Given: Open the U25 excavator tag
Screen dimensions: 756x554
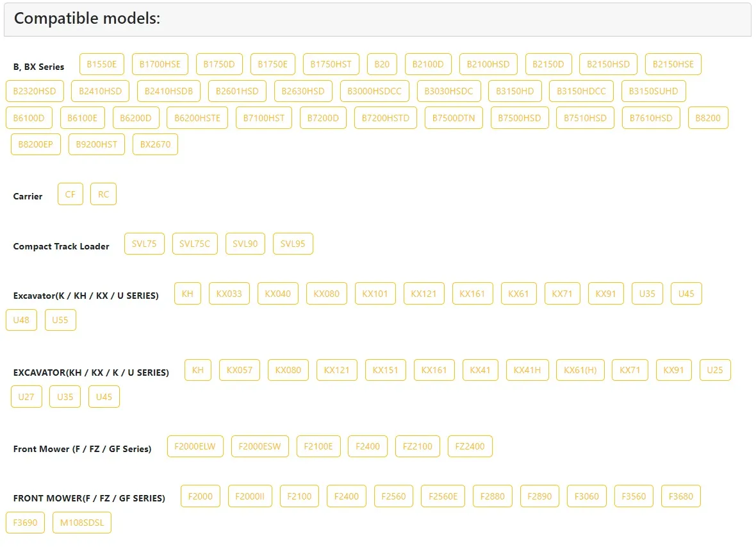Looking at the screenshot, I should 715,370.
